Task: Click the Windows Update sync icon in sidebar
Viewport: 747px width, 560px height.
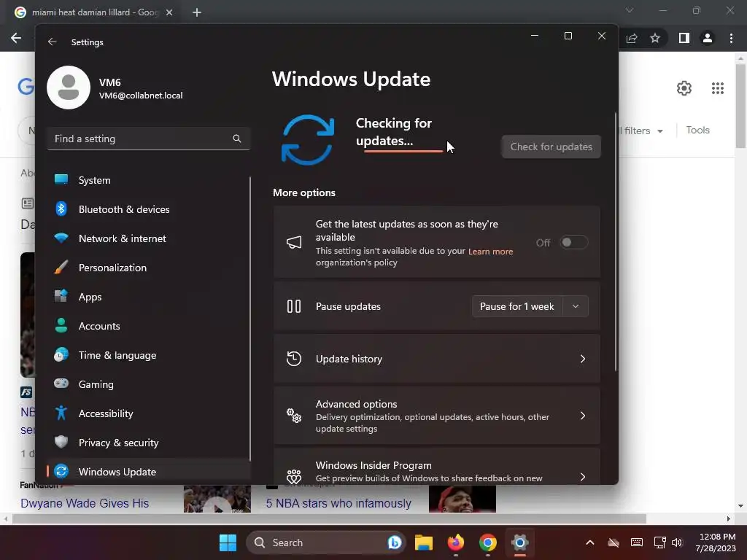Action: coord(61,472)
